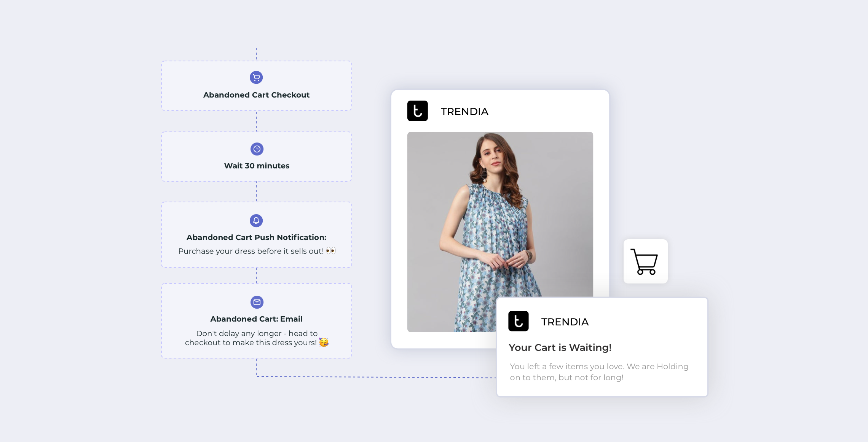Click the 'Your Cart is Waiting!' headline
868x442 pixels.
pyautogui.click(x=560, y=348)
